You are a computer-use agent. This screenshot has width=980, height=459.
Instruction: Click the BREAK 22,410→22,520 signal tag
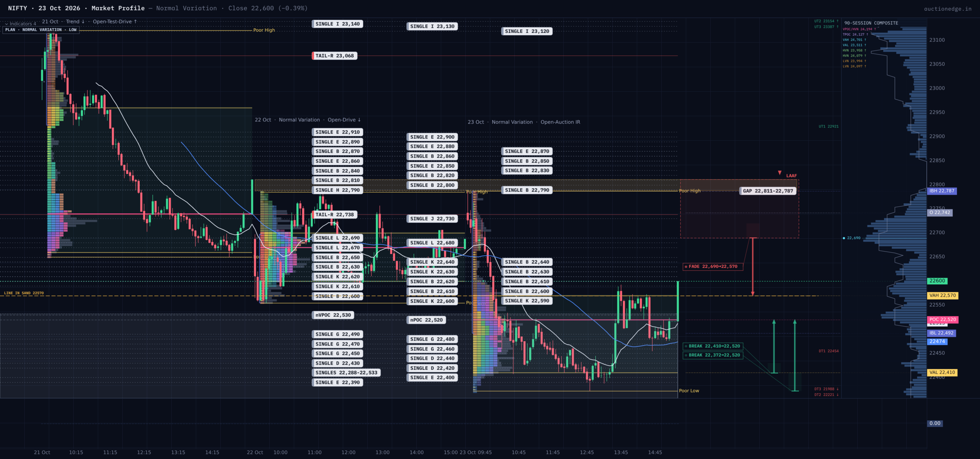click(x=713, y=346)
